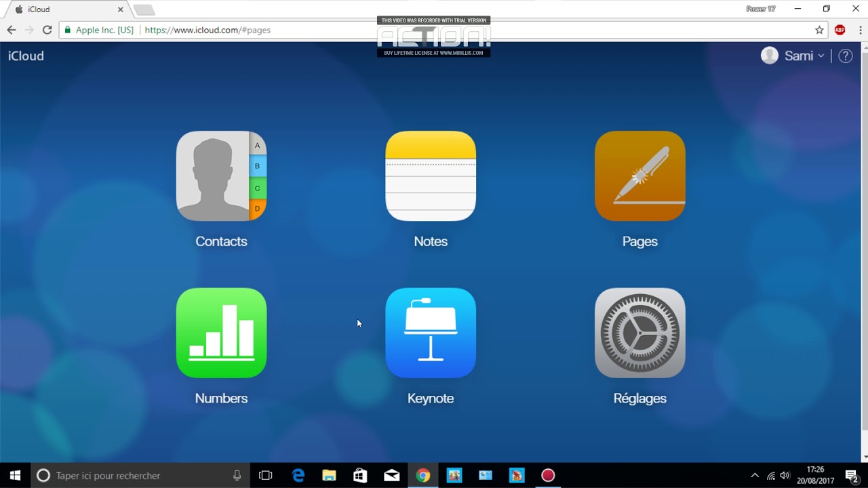Viewport: 868px width, 488px height.
Task: Switch to Chrome on the taskbar
Action: (x=423, y=475)
